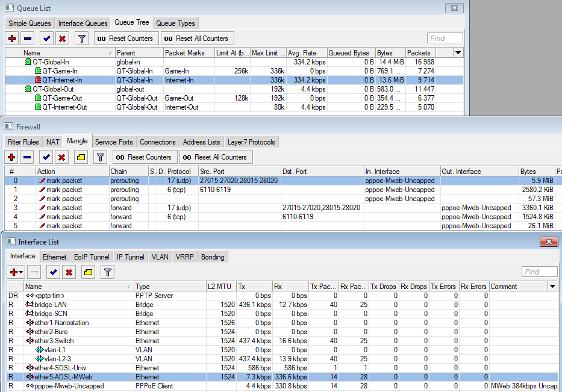This screenshot has height=392, width=562.
Task: Click the red plus Add icon in Queue List
Action: [x=12, y=39]
